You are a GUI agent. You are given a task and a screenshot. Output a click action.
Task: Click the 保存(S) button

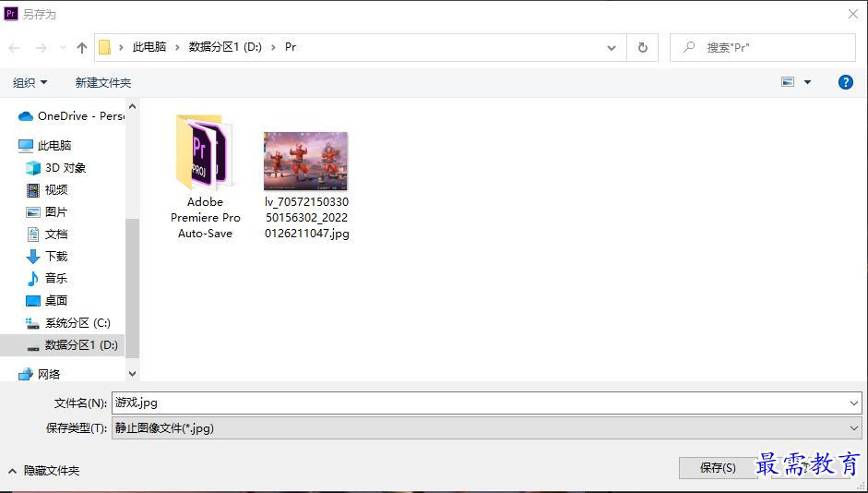point(718,468)
